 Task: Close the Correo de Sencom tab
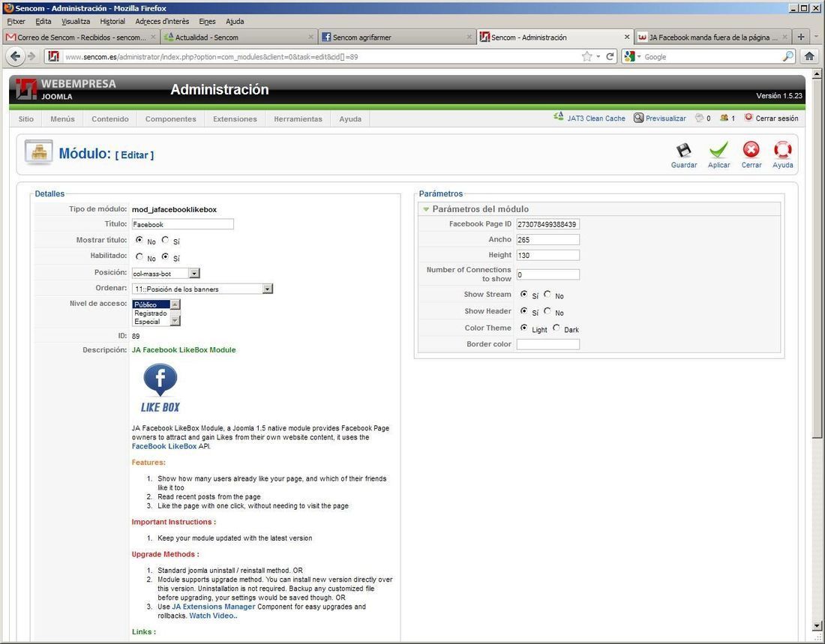153,37
